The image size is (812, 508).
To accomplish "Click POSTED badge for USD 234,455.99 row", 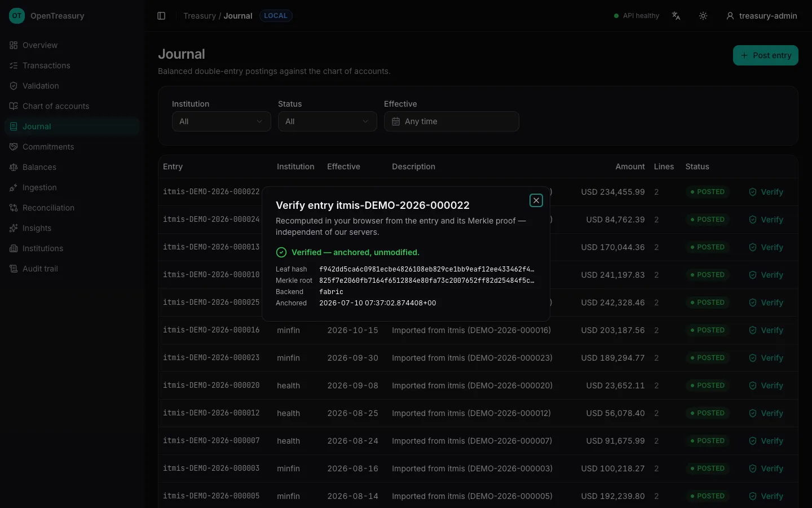I will tap(707, 192).
